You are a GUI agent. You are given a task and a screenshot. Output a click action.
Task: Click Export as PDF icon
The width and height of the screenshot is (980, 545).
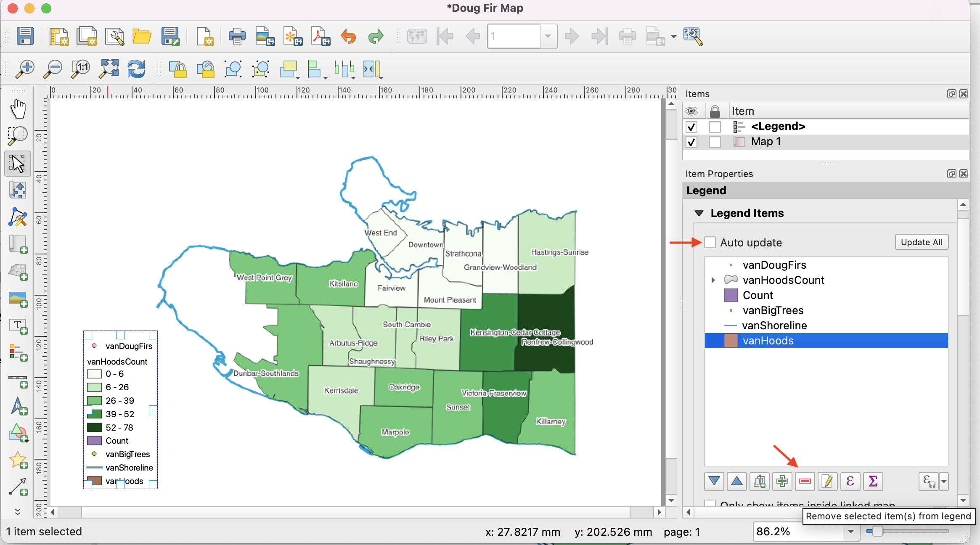tap(320, 37)
